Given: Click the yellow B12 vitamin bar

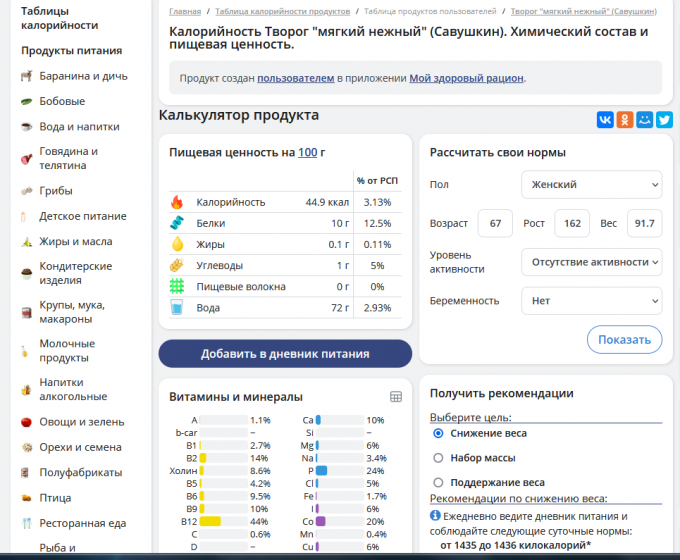Looking at the screenshot, I should [x=210, y=521].
